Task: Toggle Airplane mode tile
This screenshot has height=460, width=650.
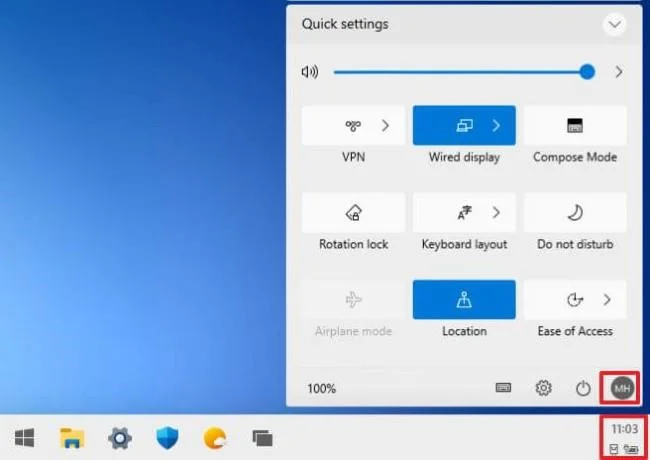Action: click(353, 300)
